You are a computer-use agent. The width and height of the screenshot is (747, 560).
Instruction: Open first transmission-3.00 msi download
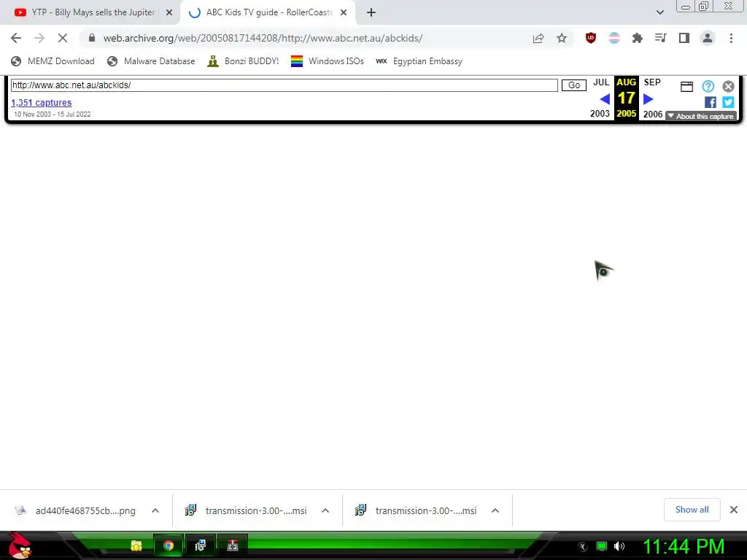(247, 510)
